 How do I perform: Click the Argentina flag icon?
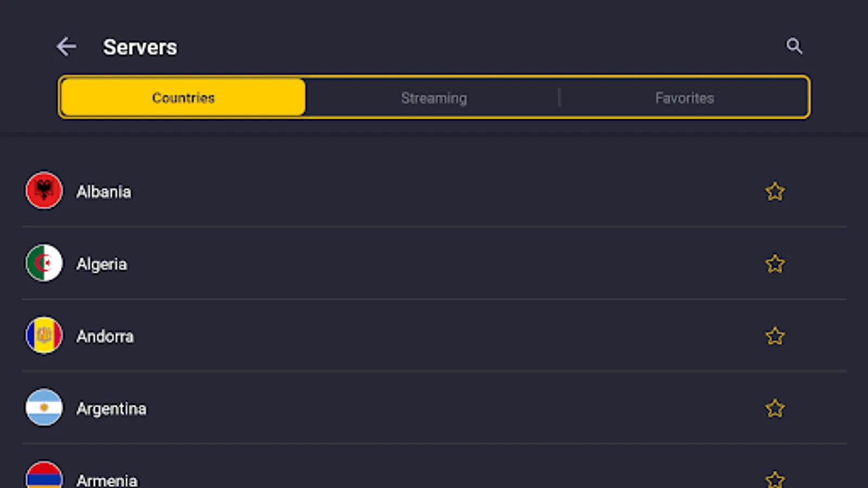pos(43,408)
